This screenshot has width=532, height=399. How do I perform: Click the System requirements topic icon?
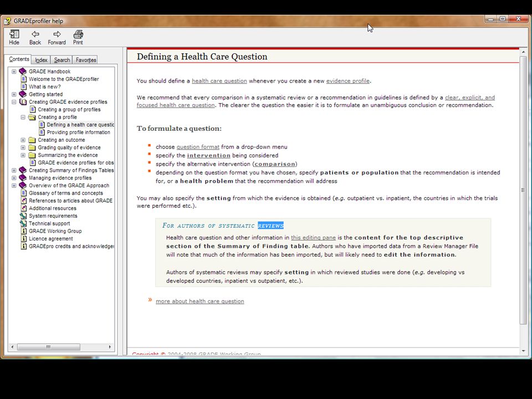[x=23, y=216]
